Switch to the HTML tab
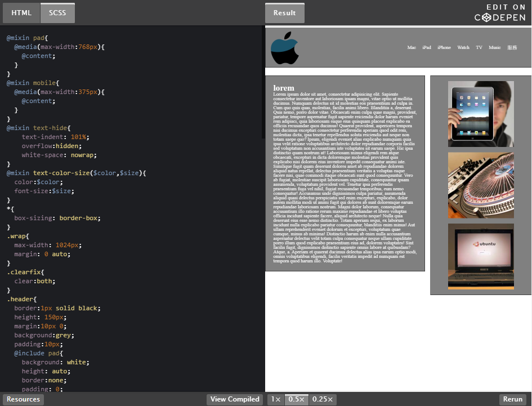The height and width of the screenshot is (406, 532). (21, 13)
